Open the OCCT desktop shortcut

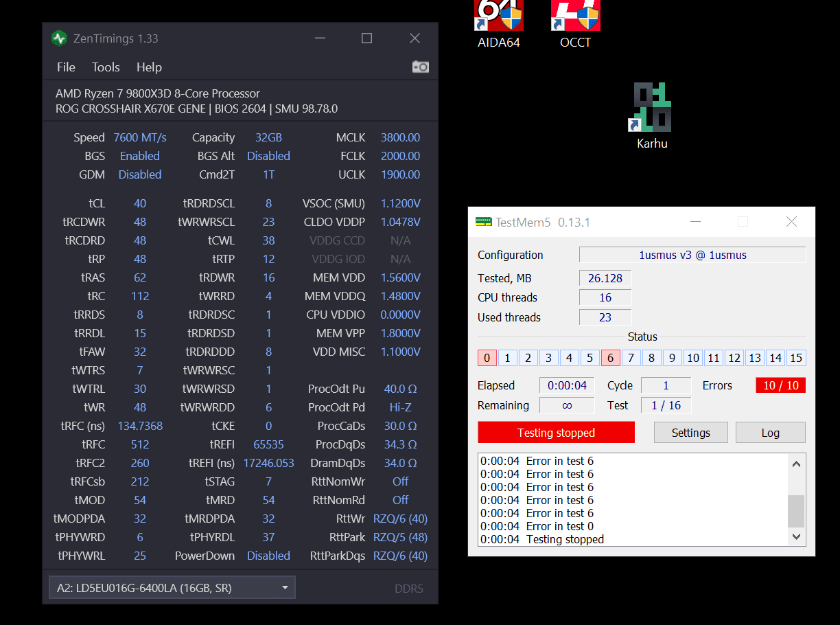(x=575, y=24)
